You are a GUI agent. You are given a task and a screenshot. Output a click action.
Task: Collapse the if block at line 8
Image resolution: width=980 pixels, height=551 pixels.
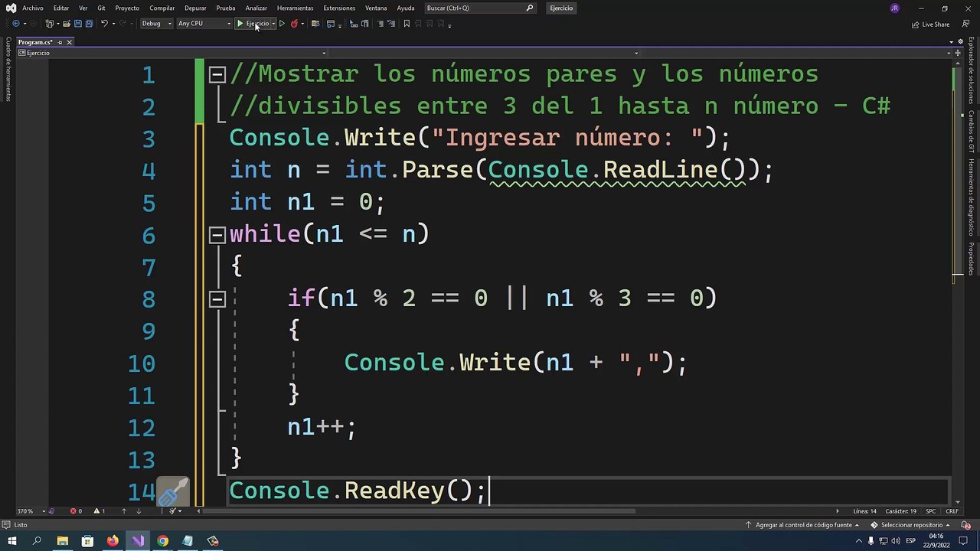217,299
